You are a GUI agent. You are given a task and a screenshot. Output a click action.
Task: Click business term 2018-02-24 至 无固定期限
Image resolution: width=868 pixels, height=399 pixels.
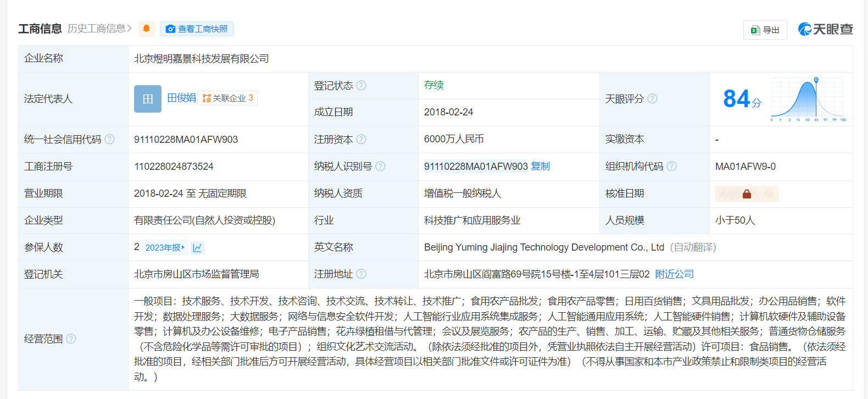tap(190, 193)
